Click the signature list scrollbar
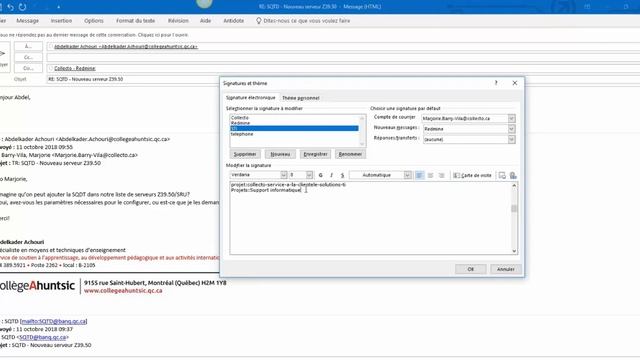640x360 pixels. pyautogui.click(x=362, y=131)
